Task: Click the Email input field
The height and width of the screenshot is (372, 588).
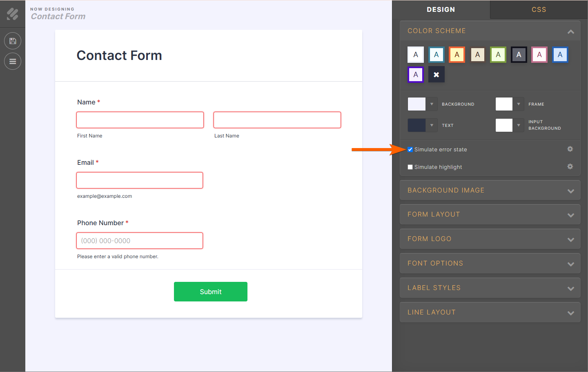Action: pos(140,180)
